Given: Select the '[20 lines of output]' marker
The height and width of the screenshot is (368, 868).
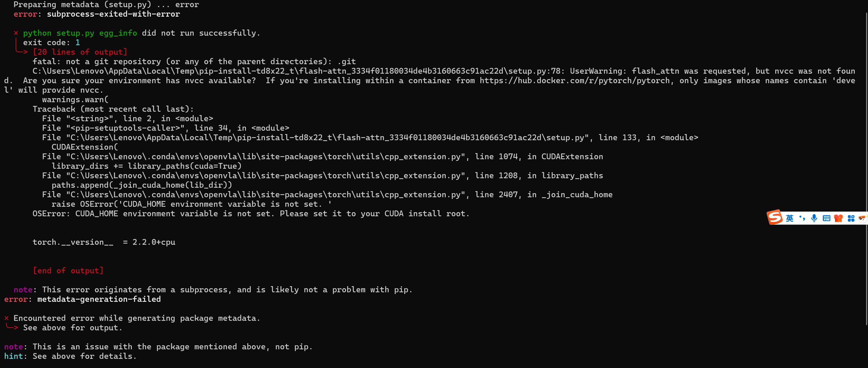Looking at the screenshot, I should point(80,52).
